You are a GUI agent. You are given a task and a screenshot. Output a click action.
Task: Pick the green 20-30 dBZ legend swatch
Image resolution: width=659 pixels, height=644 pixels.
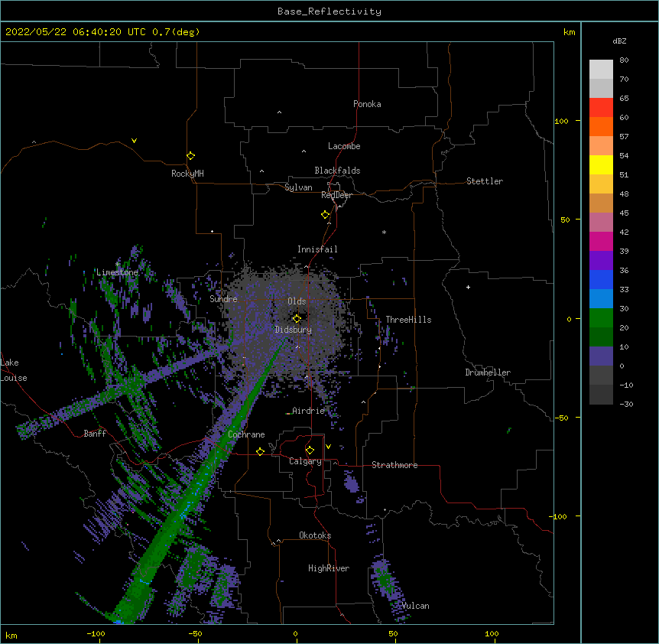(x=601, y=318)
